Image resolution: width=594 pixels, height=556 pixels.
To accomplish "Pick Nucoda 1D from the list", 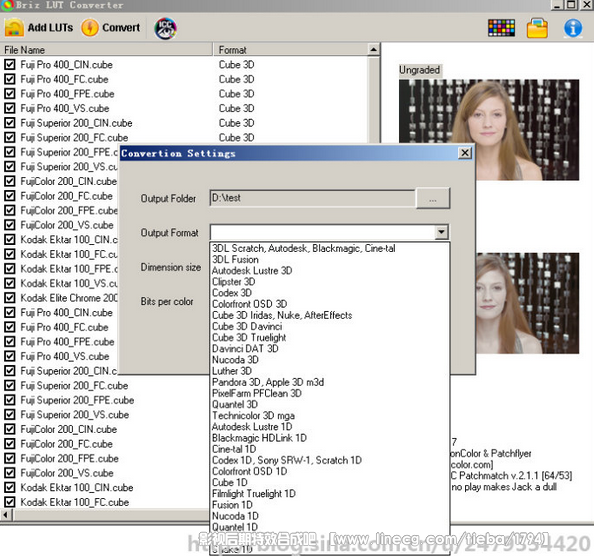I will [235, 516].
